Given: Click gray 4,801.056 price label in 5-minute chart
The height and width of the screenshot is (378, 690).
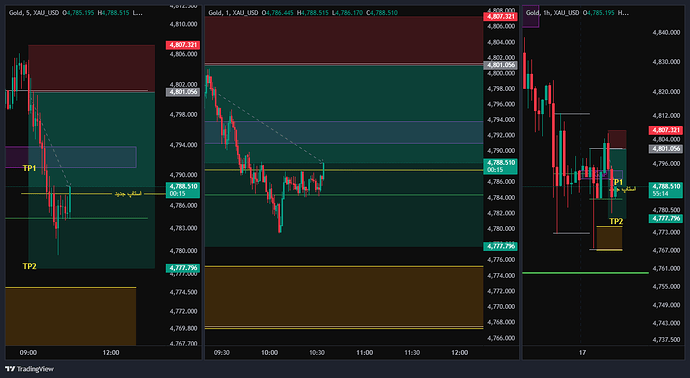Looking at the screenshot, I should click(x=183, y=92).
